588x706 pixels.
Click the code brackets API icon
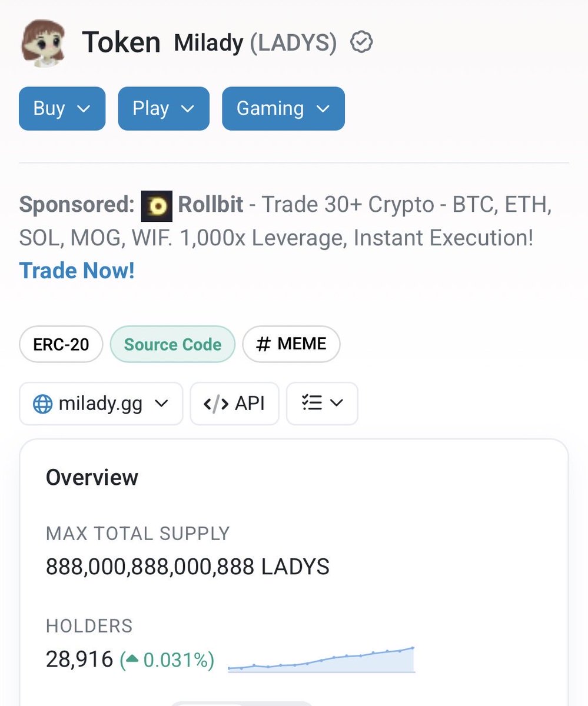click(215, 404)
